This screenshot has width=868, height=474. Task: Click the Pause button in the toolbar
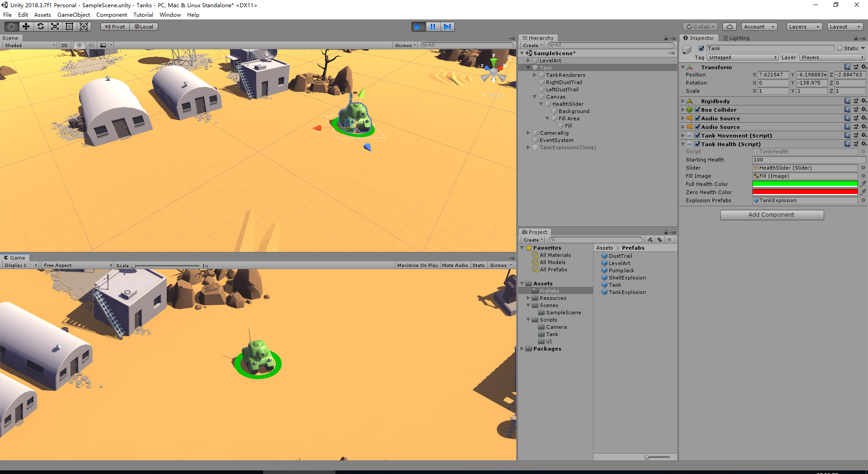tap(433, 26)
